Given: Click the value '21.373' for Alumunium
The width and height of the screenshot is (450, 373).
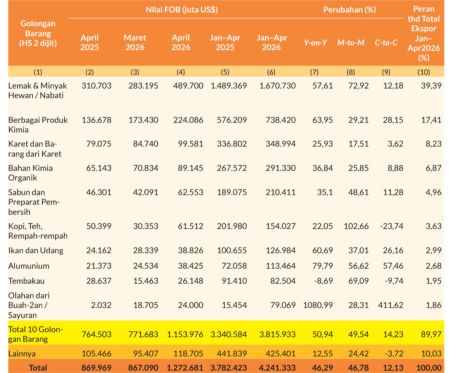Looking at the screenshot, I should pos(99,266).
